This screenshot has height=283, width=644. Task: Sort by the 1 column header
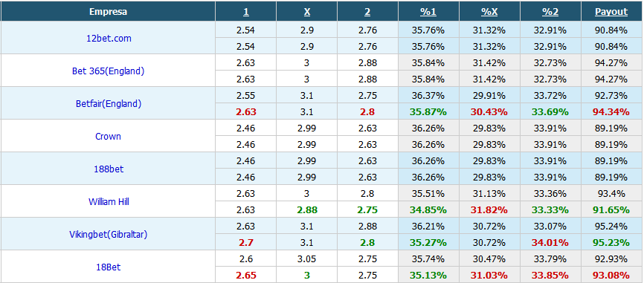pyautogui.click(x=245, y=11)
